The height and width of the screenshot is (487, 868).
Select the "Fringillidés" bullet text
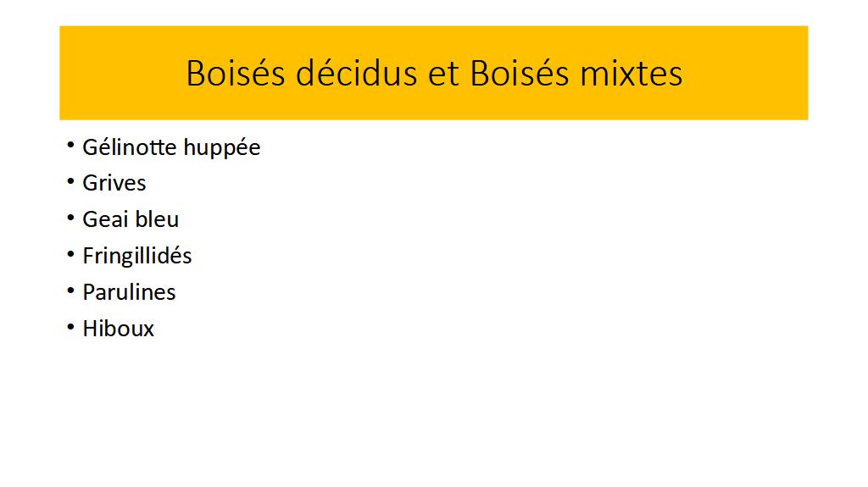(137, 256)
